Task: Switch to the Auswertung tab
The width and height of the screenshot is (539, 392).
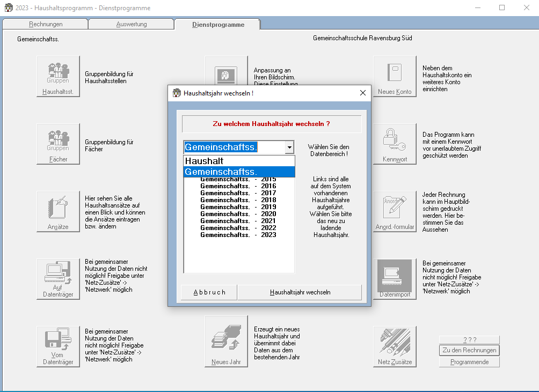Action: 131,24
